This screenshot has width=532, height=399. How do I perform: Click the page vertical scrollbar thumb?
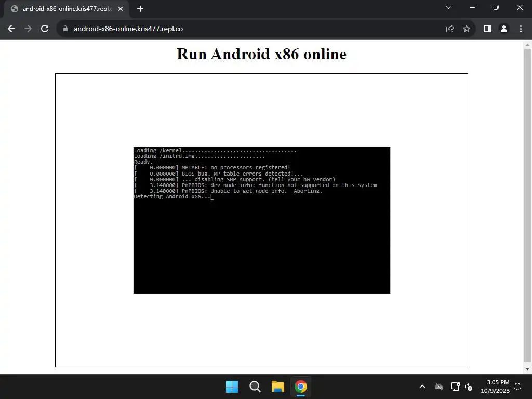pos(527,205)
